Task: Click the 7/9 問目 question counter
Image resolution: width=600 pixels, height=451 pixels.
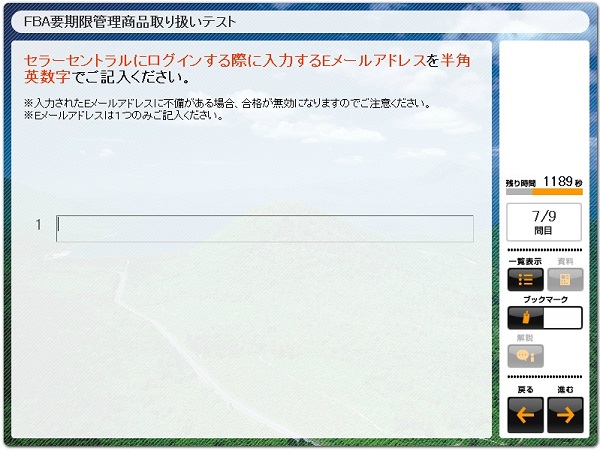Action: coord(544,222)
